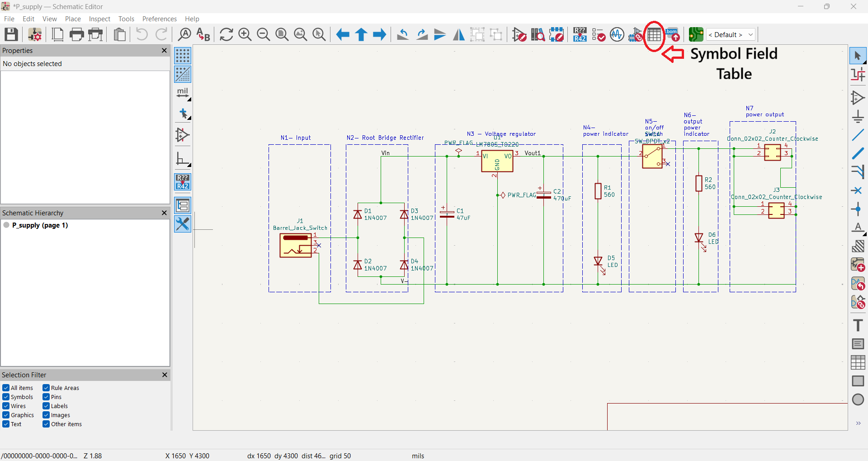Open the Preferences menu
868x461 pixels.
point(159,19)
